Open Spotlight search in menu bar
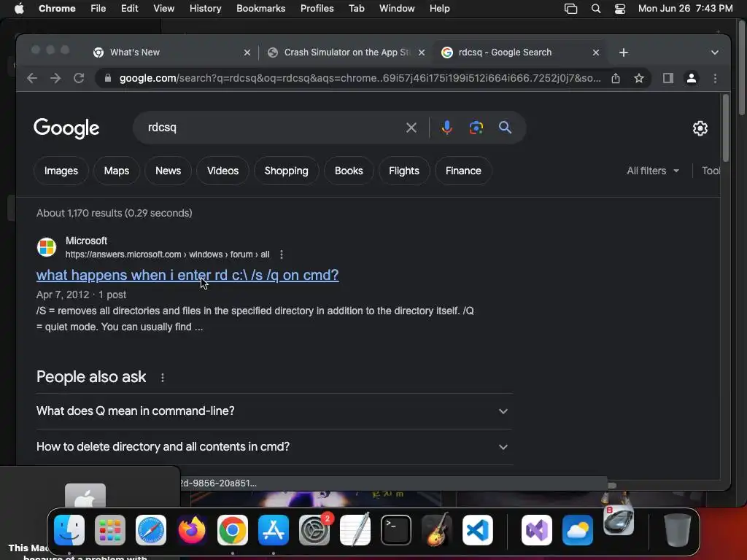 [x=595, y=9]
